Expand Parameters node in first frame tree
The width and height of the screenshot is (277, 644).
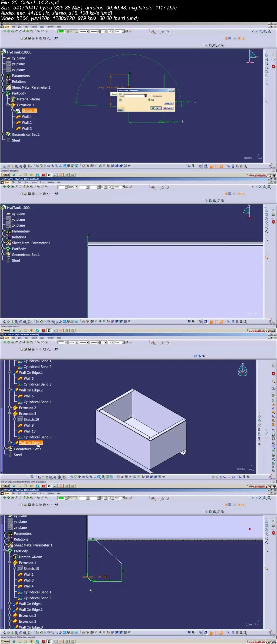(2, 75)
